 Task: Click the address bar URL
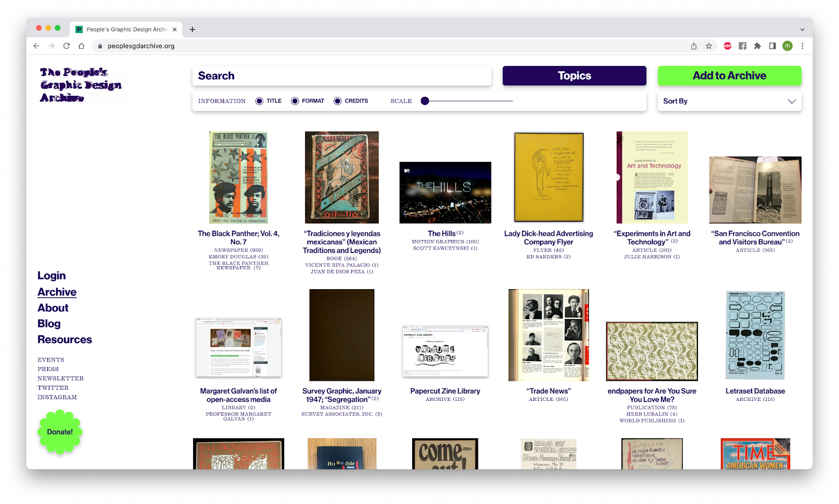point(141,46)
